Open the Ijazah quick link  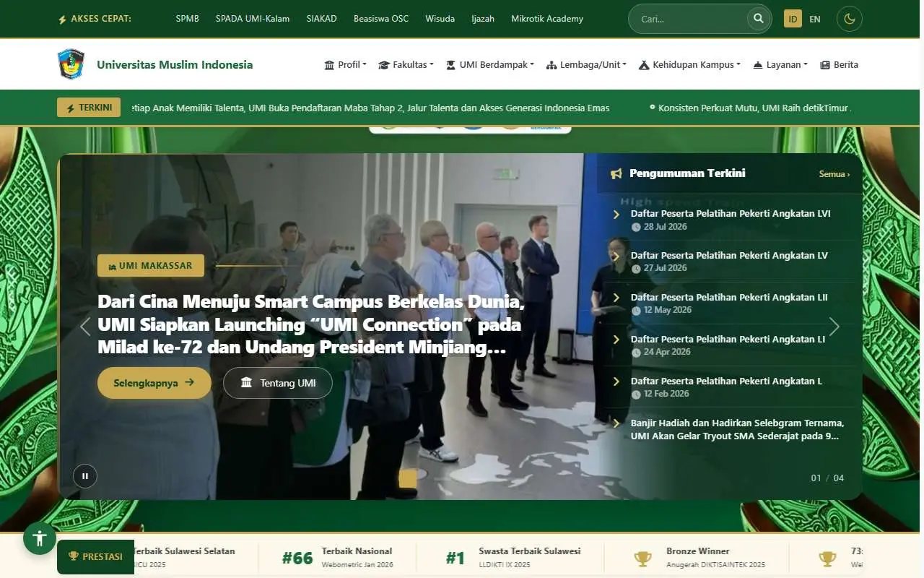click(x=483, y=19)
